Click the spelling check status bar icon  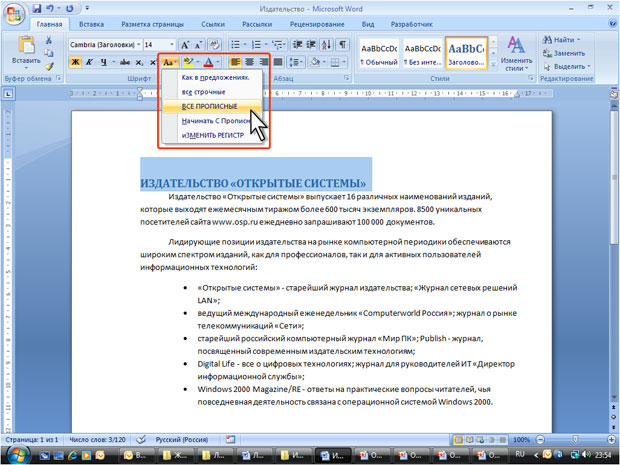(x=141, y=439)
